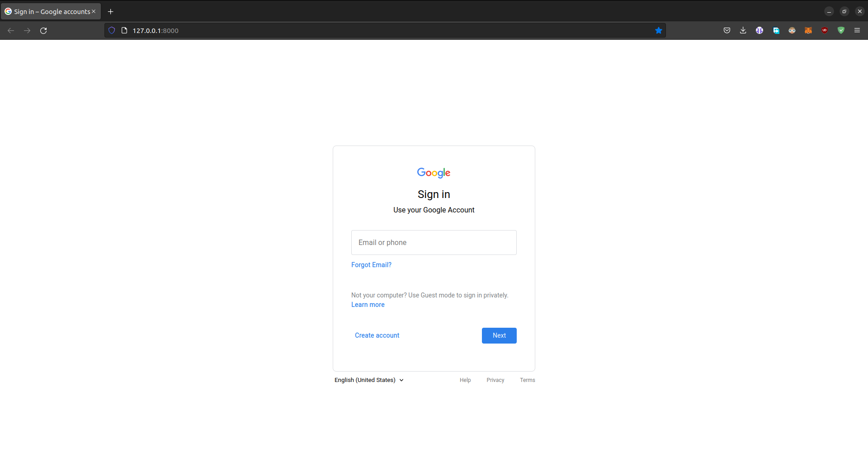The image size is (868, 476).
Task: Click Create account
Action: (377, 335)
